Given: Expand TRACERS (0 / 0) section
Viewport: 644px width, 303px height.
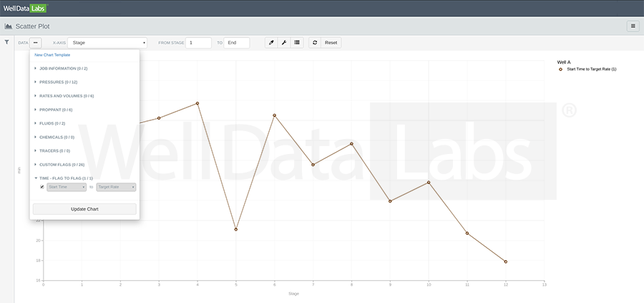Looking at the screenshot, I should pos(52,151).
